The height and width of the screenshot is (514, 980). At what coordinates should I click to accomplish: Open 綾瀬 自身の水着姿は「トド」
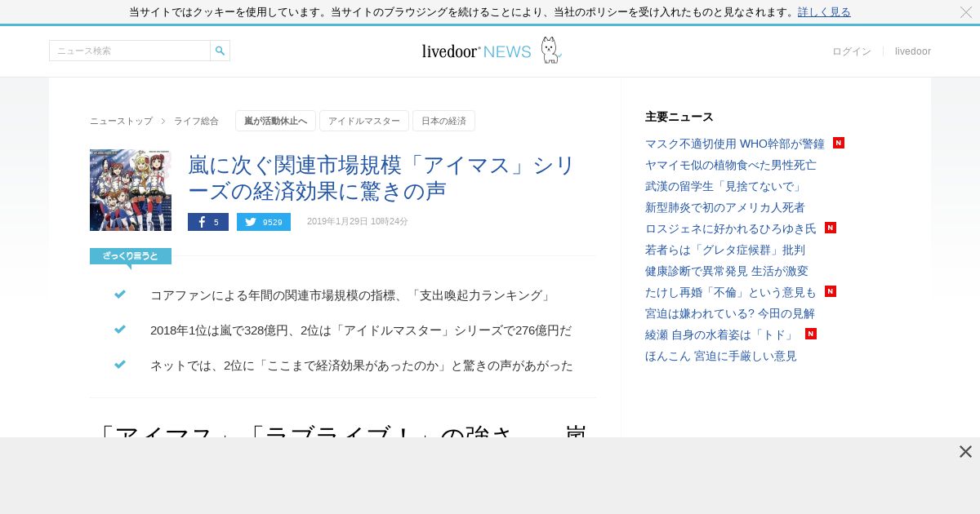pos(721,335)
